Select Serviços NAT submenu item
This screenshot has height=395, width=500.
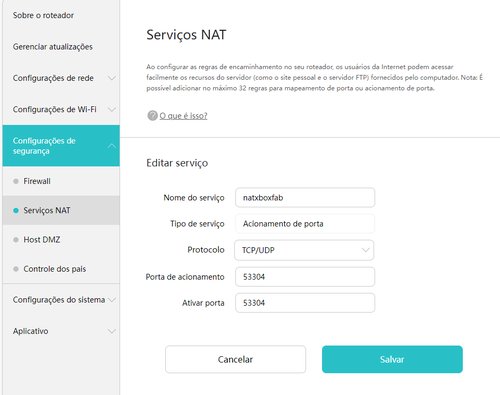(x=61, y=210)
